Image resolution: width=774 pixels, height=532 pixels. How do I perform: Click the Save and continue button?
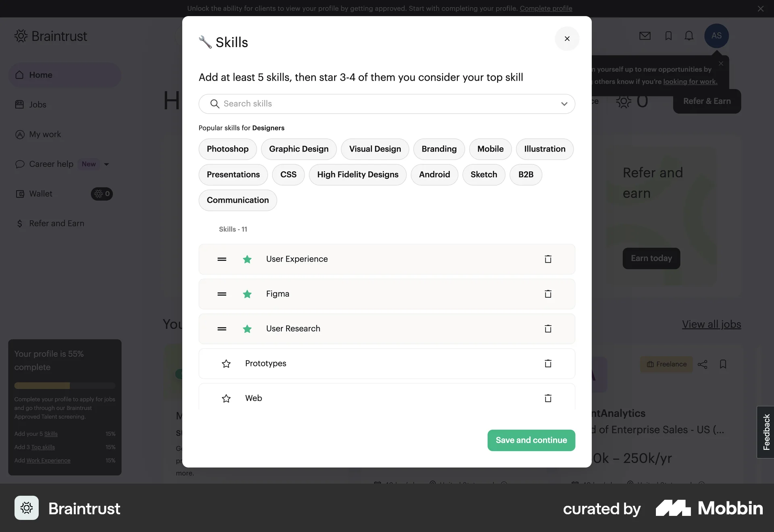click(x=531, y=440)
